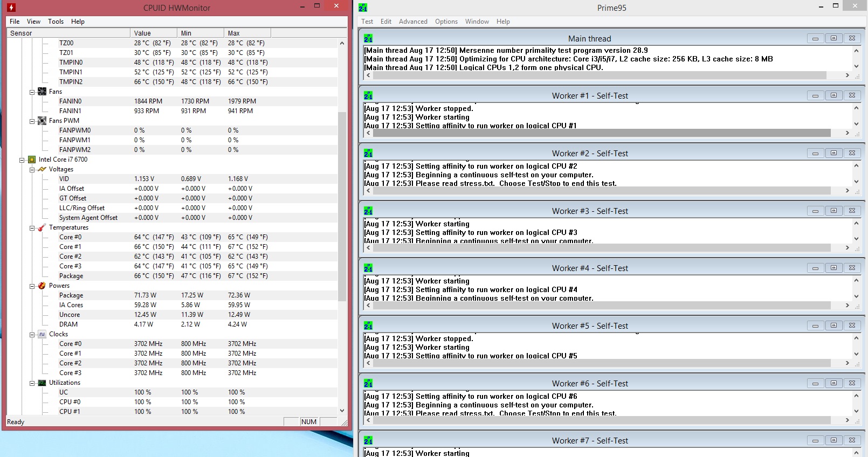Screen dimensions: 868x457
Task: Click the Worker #7 window icon
Action: coord(368,440)
